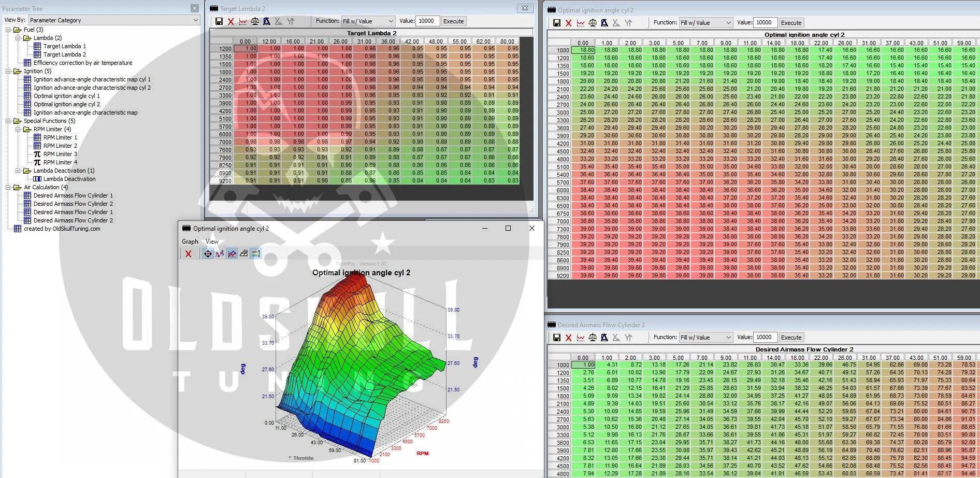Save table in Desired Airmass Flow Cylinder 2 window

[x=556, y=338]
